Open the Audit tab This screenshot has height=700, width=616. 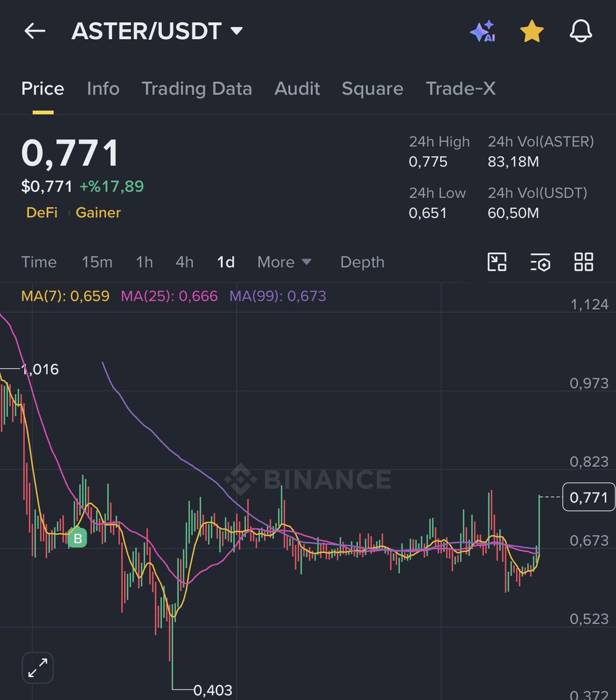coord(297,89)
